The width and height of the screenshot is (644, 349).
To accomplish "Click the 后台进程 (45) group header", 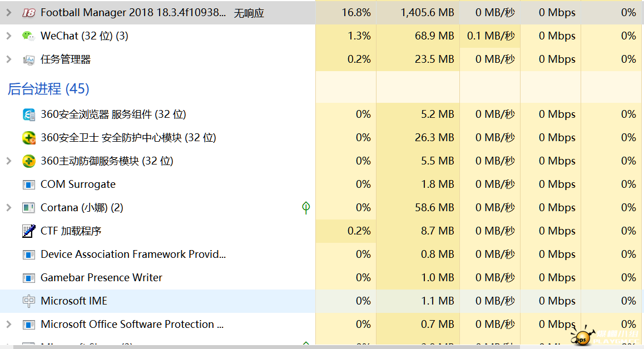I will click(x=48, y=89).
